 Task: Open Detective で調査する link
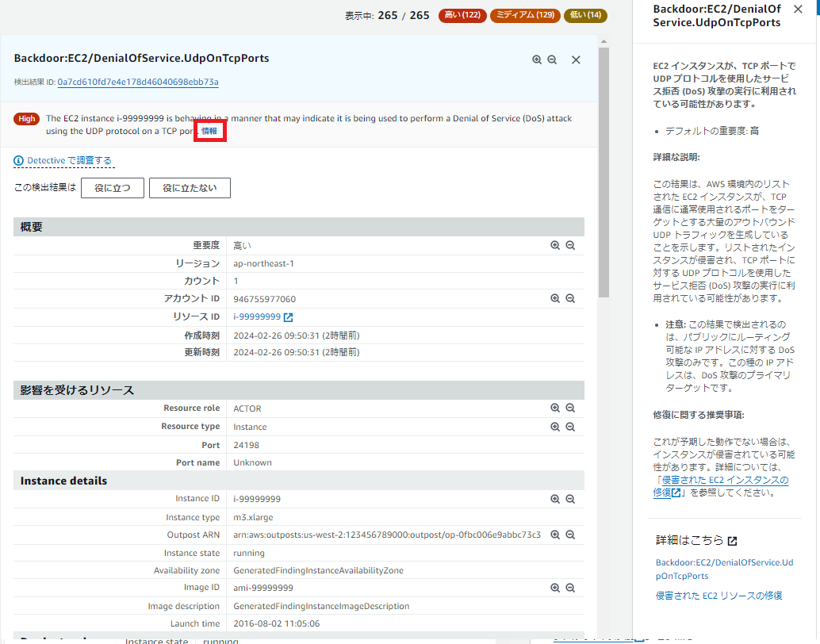tap(69, 161)
